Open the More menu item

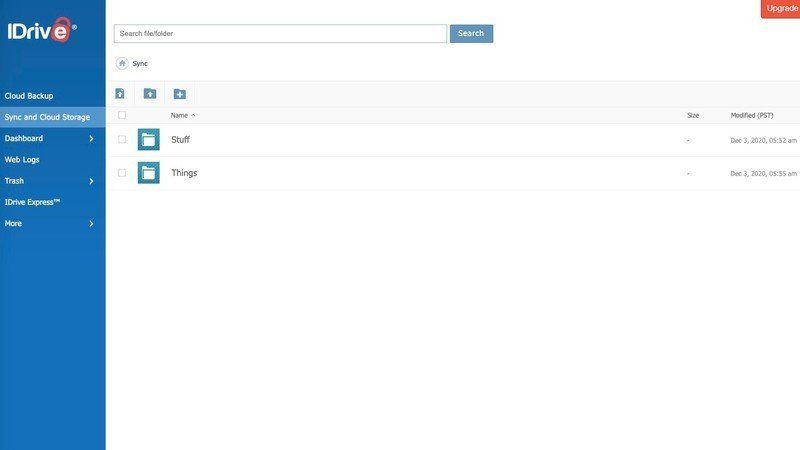[13, 223]
